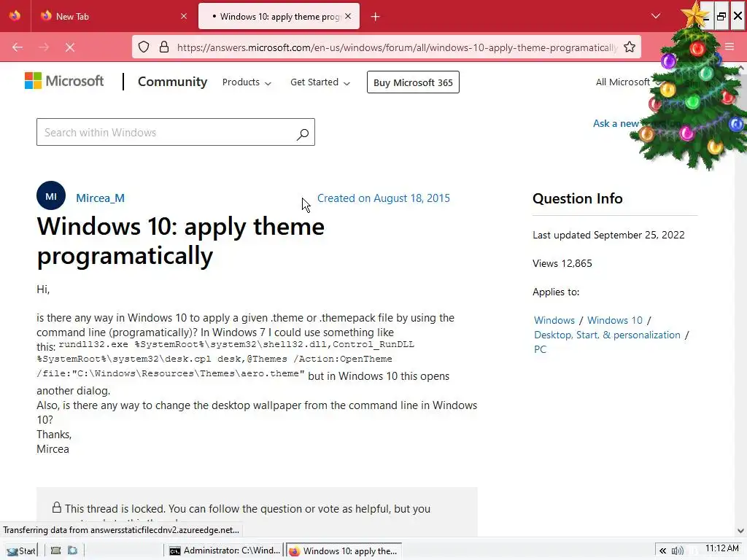Open a new tab with the plus button

376,17
